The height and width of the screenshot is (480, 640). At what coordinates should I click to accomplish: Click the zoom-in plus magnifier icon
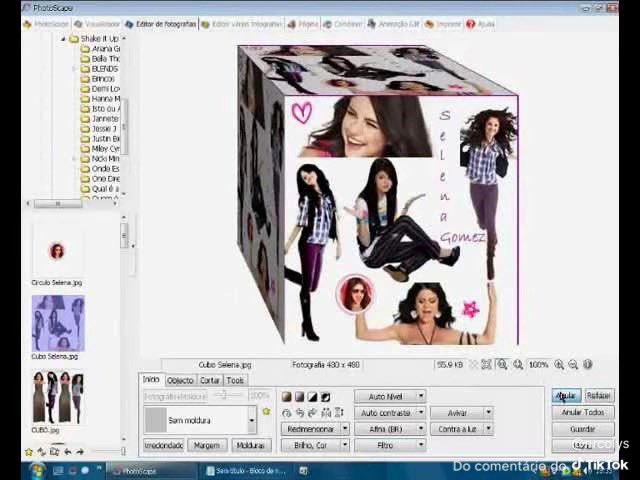pos(559,364)
